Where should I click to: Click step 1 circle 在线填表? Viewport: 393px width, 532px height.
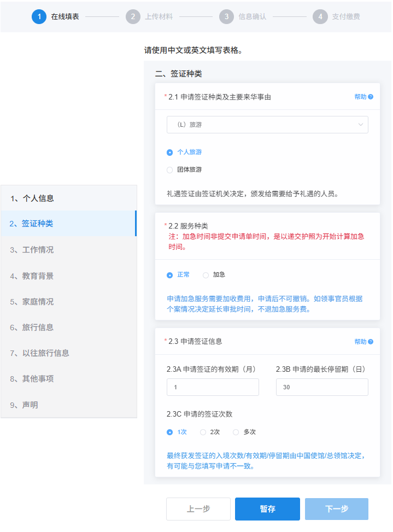39,17
